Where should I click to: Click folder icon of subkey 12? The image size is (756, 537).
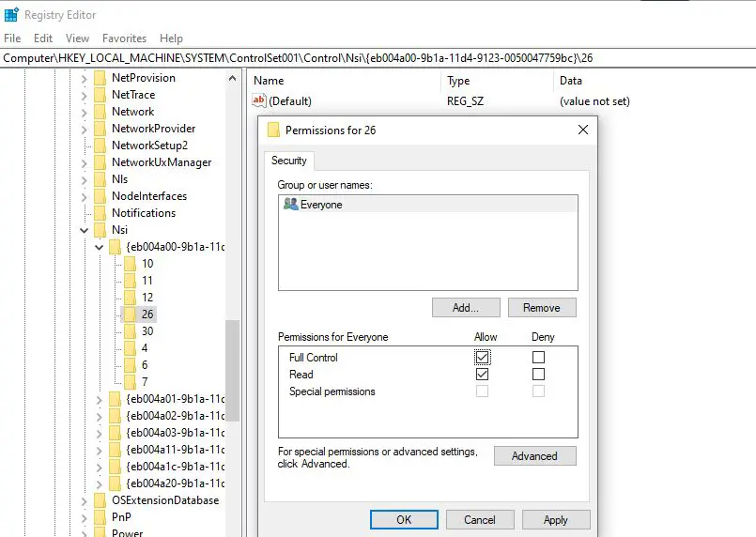[130, 298]
